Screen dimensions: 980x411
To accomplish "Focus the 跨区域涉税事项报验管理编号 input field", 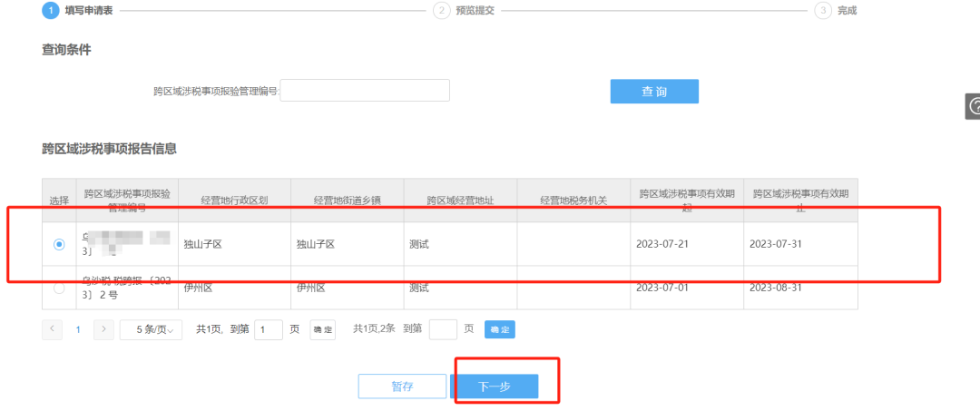I will click(x=365, y=91).
